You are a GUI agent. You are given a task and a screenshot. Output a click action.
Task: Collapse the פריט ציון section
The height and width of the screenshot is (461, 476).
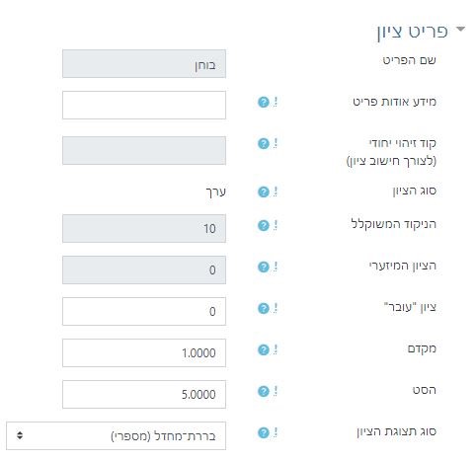[x=461, y=30]
